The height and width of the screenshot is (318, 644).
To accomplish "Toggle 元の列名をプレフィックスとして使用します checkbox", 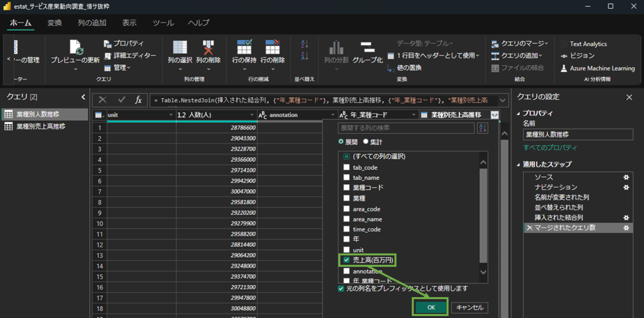I will pos(341,288).
